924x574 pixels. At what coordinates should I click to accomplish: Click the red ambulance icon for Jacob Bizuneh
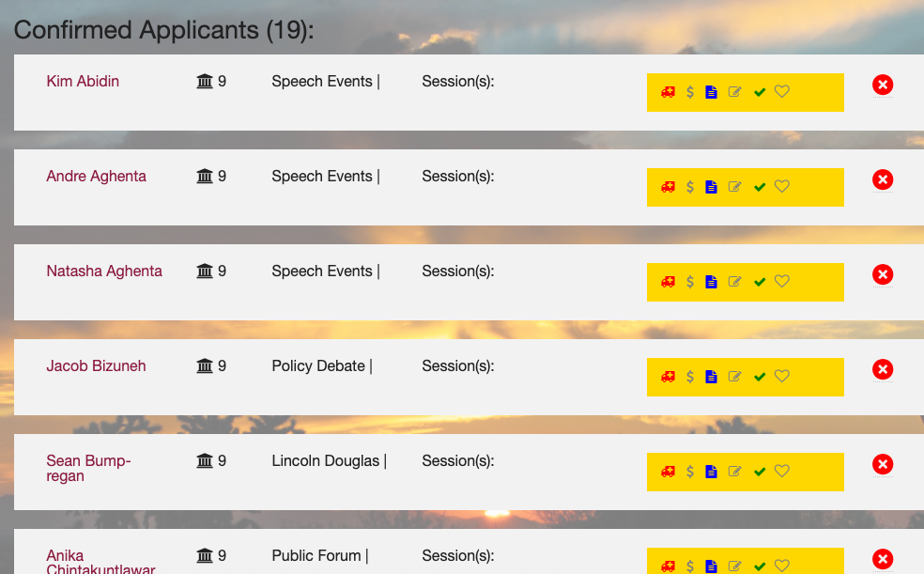(668, 377)
